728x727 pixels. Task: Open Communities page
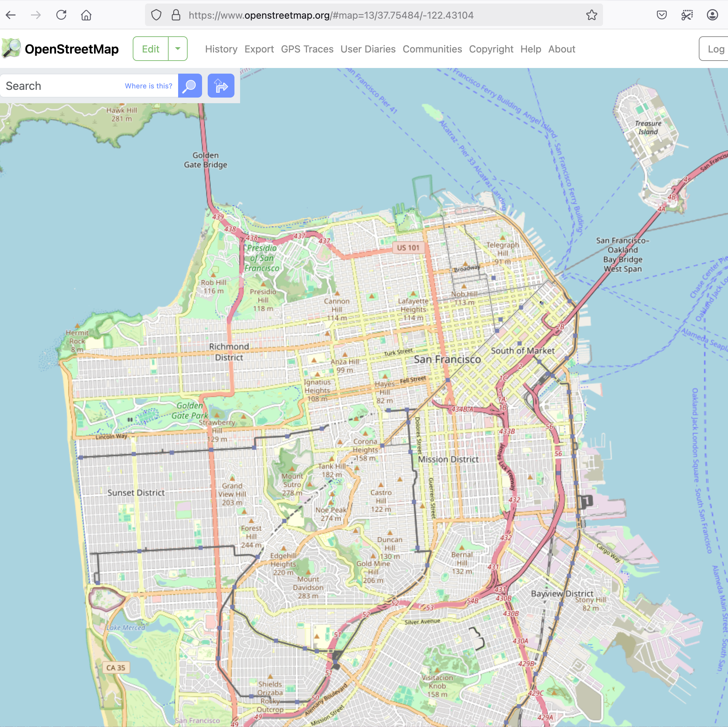tap(432, 49)
